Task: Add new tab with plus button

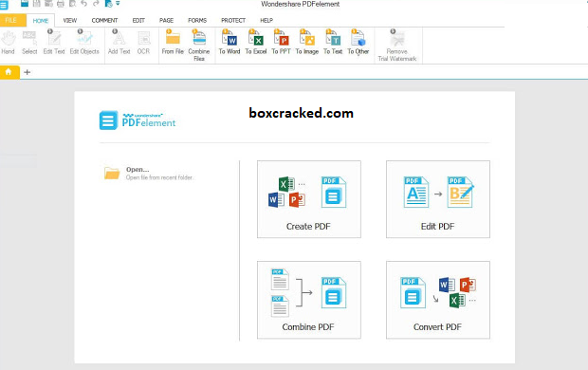Action: coord(27,72)
